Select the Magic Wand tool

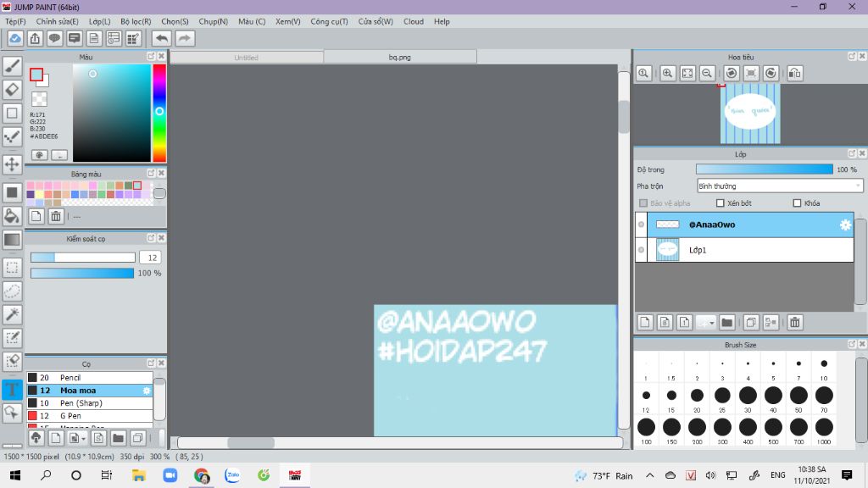(12, 314)
